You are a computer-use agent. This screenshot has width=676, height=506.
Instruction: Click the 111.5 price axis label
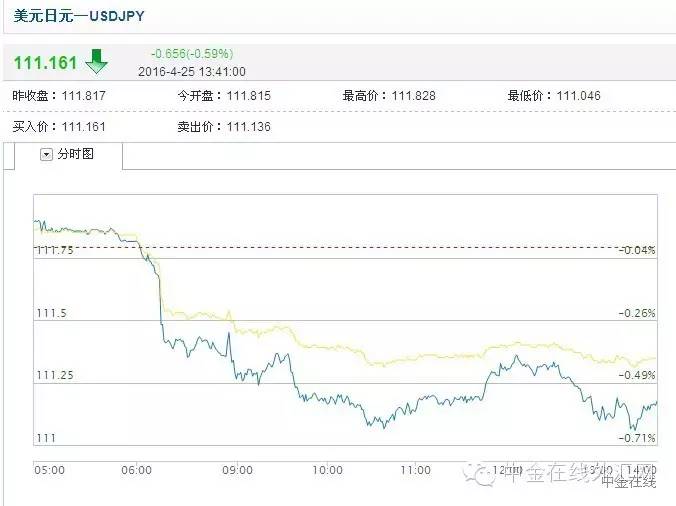(x=50, y=314)
